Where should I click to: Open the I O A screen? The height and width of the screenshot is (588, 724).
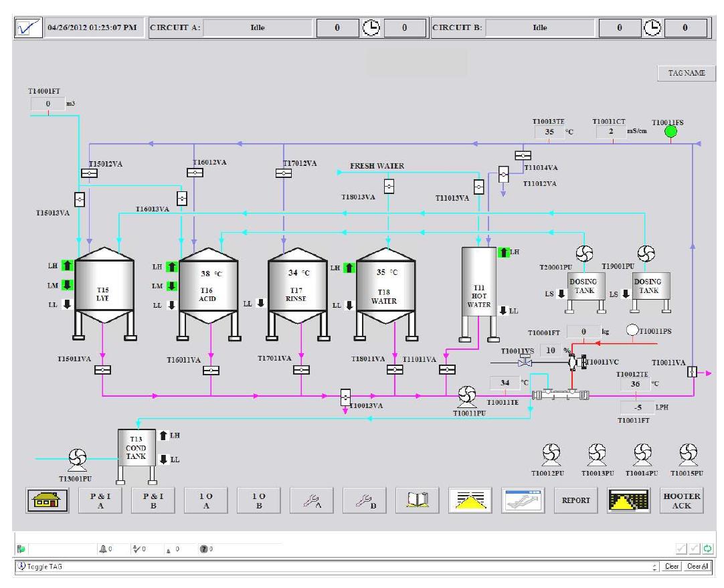pyautogui.click(x=206, y=500)
